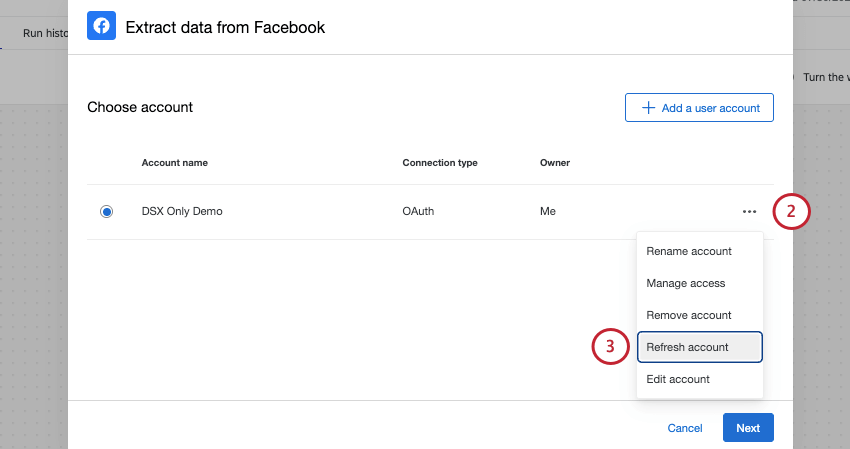Viewport: 850px width, 449px height.
Task: Open Edit account from the menu
Action: point(678,379)
